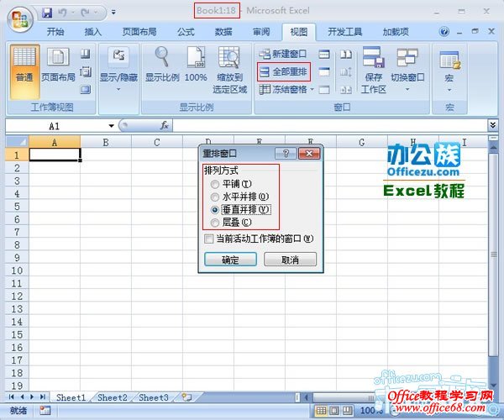Viewport: 504px width, 420px height.
Task: Open 页面布局 ribbon tab
Action: click(139, 32)
